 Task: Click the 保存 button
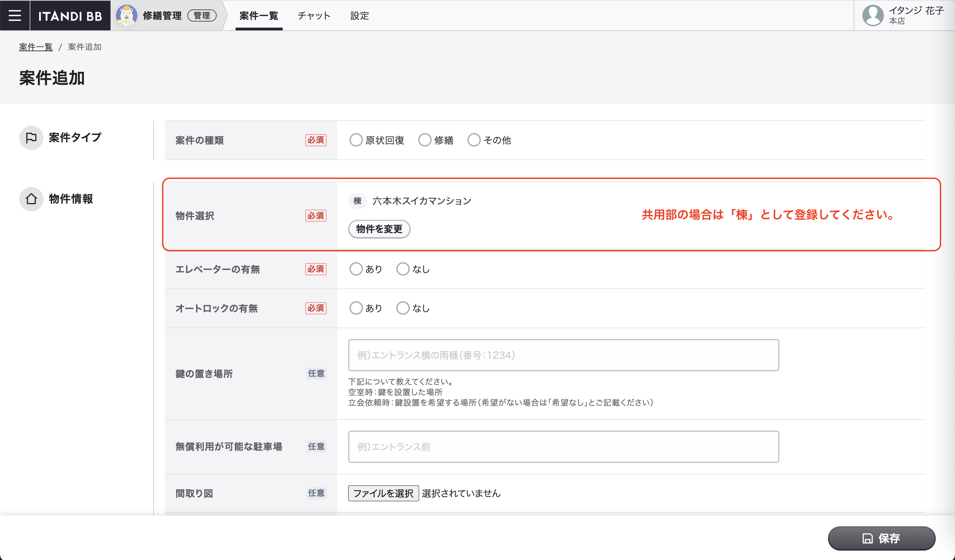pyautogui.click(x=882, y=538)
